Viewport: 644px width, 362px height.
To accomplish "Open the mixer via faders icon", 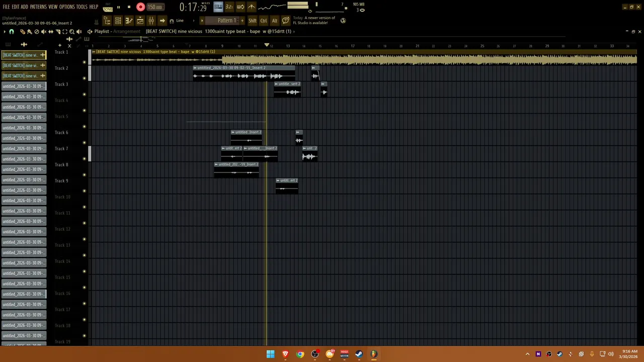I will pyautogui.click(x=151, y=21).
